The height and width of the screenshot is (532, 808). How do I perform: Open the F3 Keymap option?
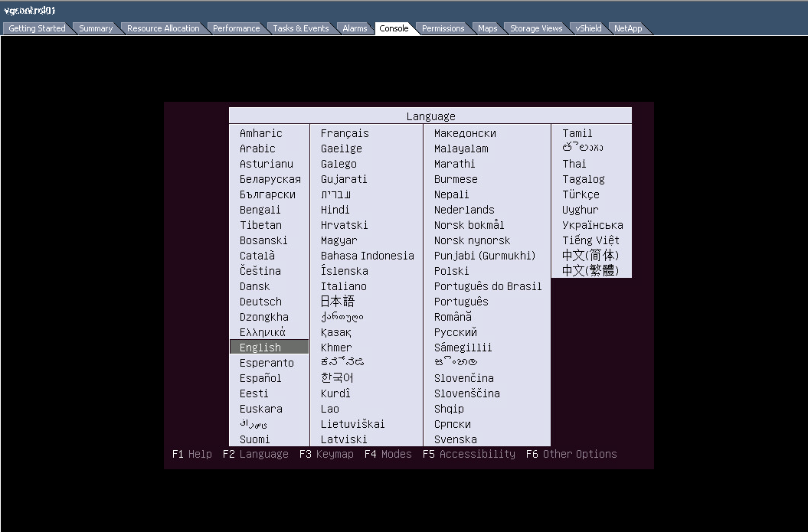click(326, 454)
